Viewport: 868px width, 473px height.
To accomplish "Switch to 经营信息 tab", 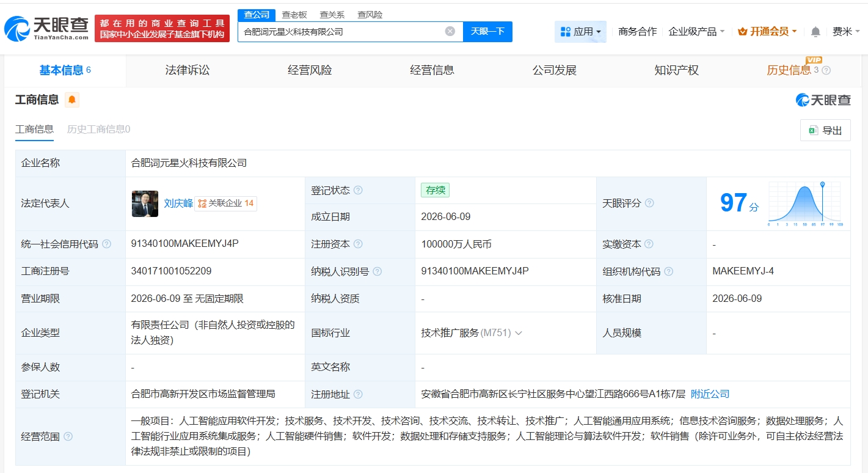I will tap(432, 70).
